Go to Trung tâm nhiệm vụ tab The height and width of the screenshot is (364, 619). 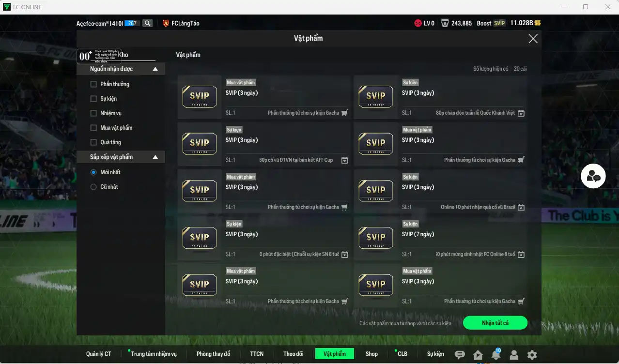click(154, 354)
